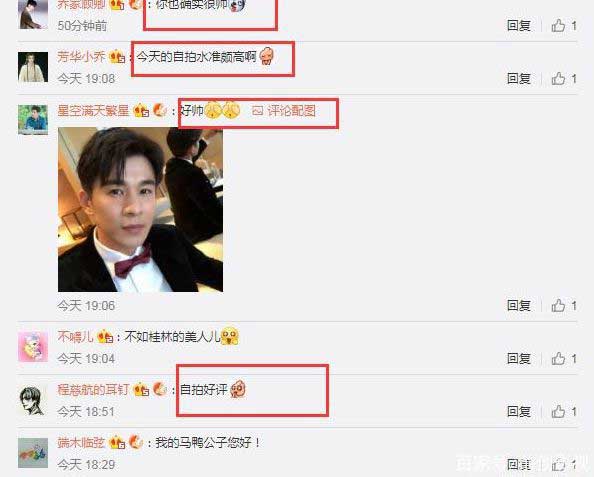Open username link 芳华小乔
The image size is (594, 477).
coord(81,57)
